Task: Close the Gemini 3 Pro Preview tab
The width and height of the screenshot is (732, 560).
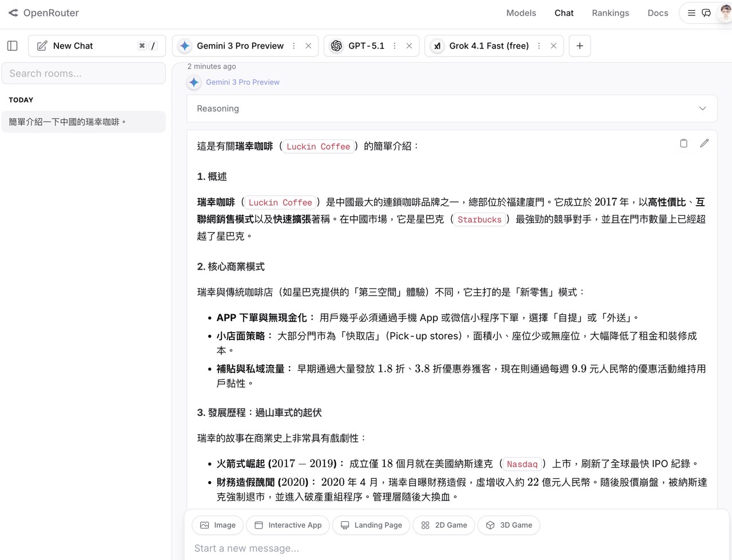Action: point(308,46)
